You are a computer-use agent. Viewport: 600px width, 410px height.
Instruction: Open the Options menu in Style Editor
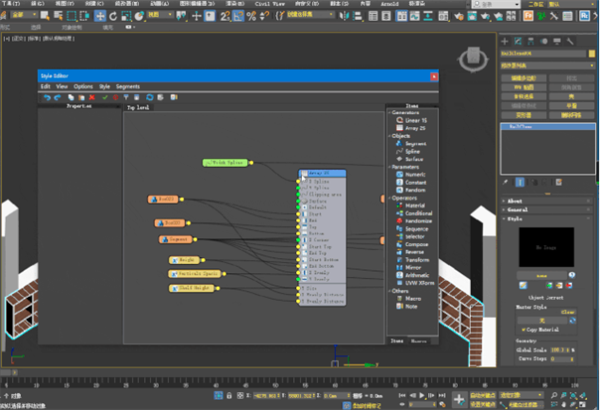pos(83,87)
